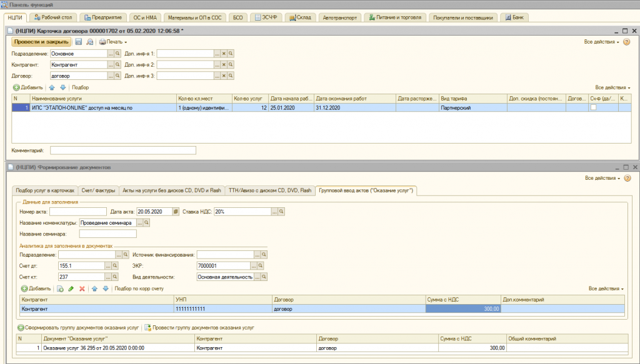Screen dimensions: 640x364
Task: Click the copy row icon beside lower Добавить
Action: pyautogui.click(x=60, y=289)
